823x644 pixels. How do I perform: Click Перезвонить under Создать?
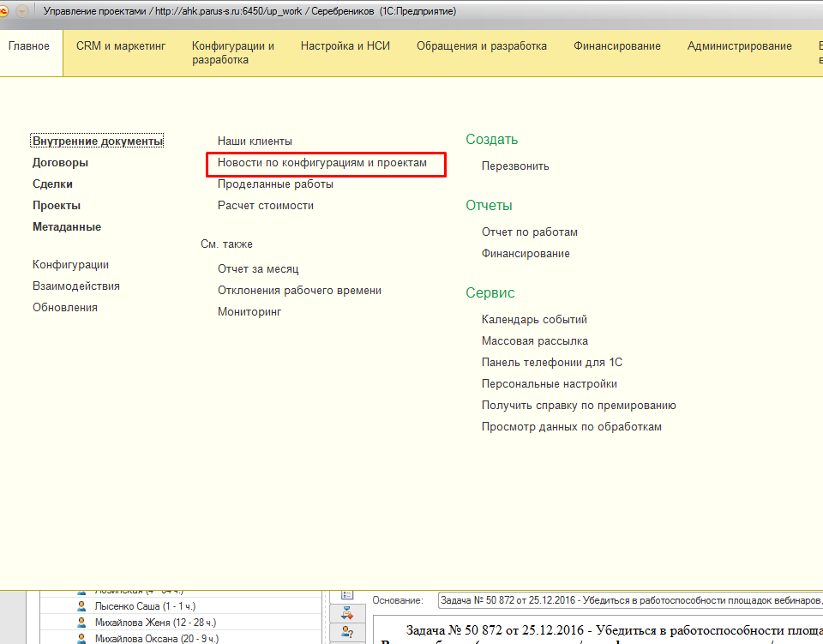pos(515,166)
